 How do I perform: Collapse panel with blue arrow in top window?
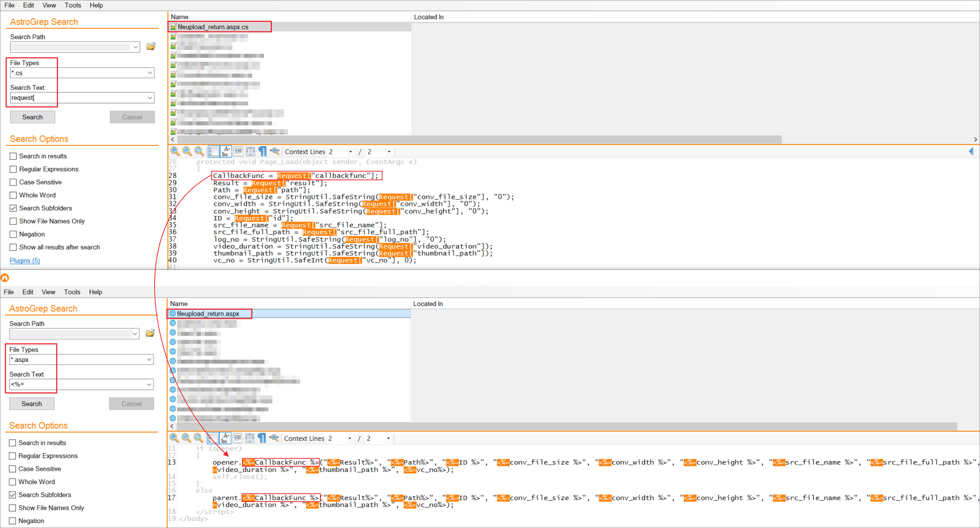971,151
